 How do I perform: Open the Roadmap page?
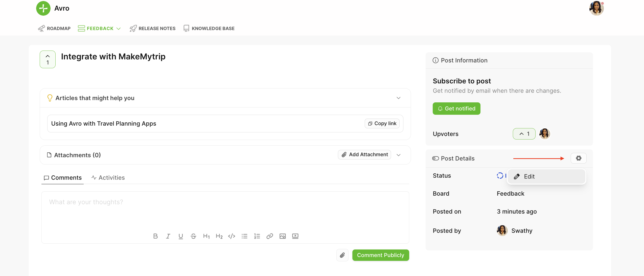click(54, 28)
